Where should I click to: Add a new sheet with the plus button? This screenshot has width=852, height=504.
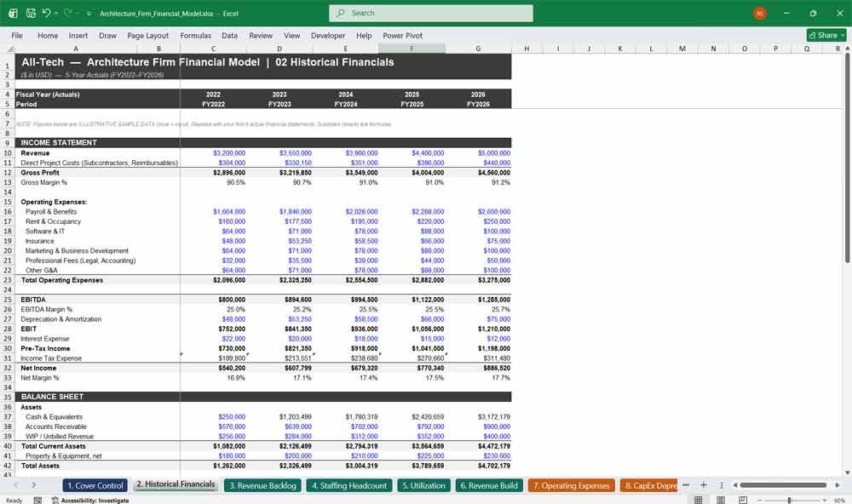(704, 485)
